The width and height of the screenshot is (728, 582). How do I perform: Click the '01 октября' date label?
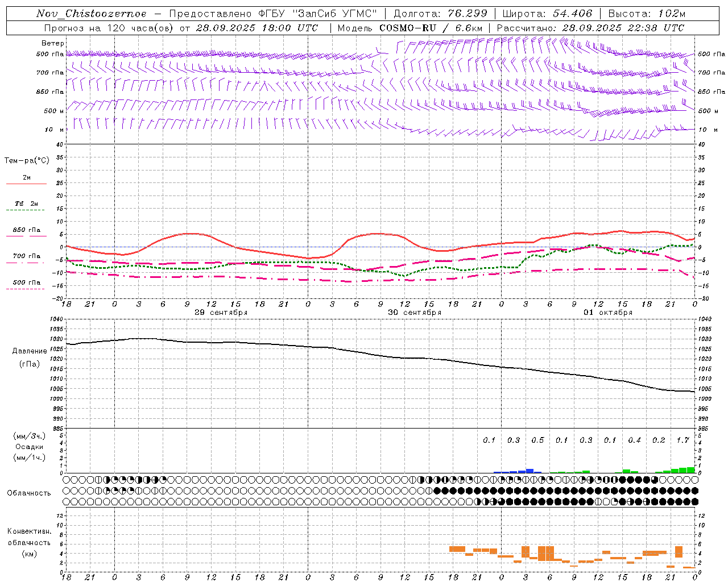[x=608, y=313]
